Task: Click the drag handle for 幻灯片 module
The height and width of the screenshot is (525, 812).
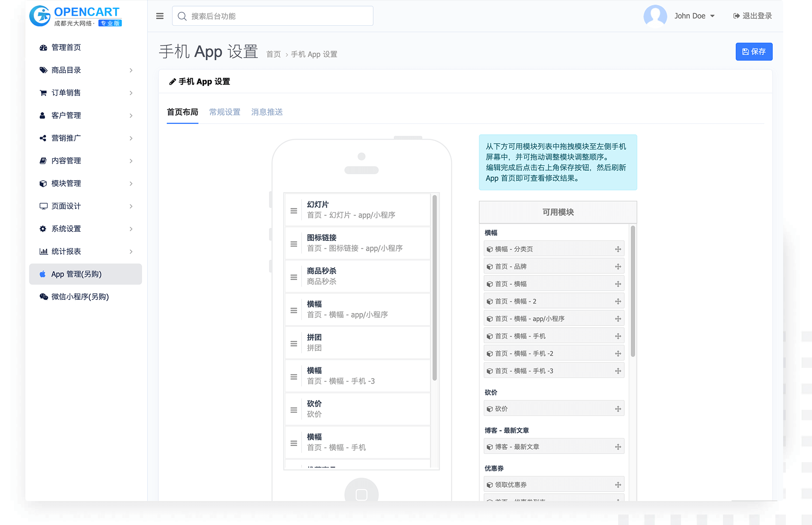Action: (294, 211)
